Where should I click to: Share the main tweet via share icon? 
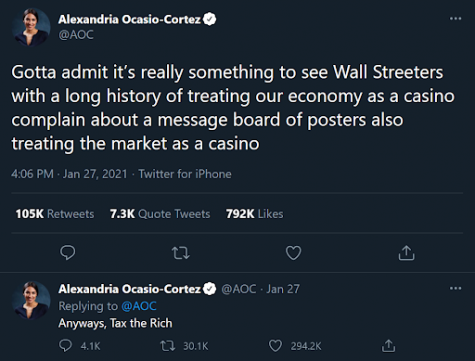pyautogui.click(x=406, y=253)
